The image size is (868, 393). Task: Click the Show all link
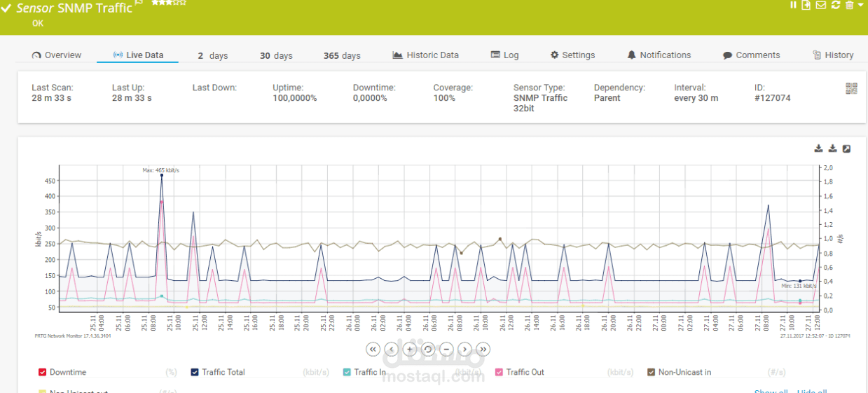pyautogui.click(x=771, y=391)
